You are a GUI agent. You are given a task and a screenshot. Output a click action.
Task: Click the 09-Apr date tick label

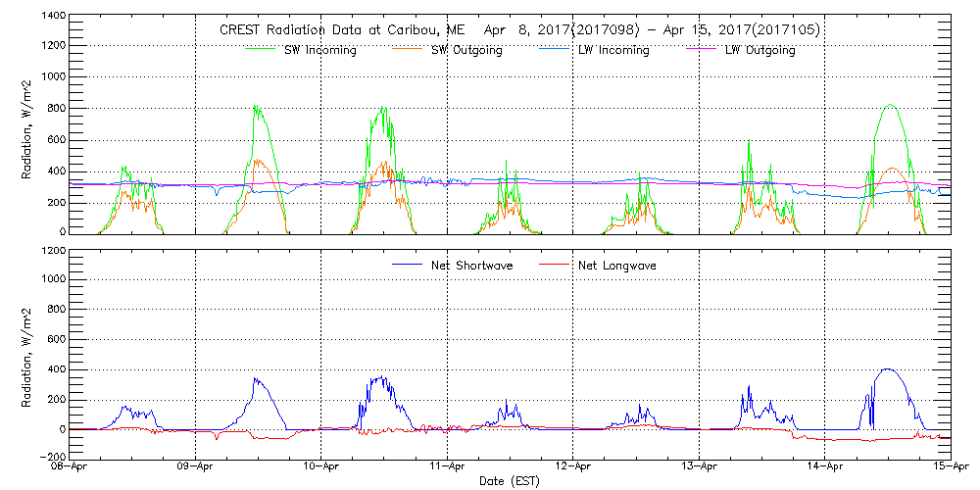[x=196, y=467]
